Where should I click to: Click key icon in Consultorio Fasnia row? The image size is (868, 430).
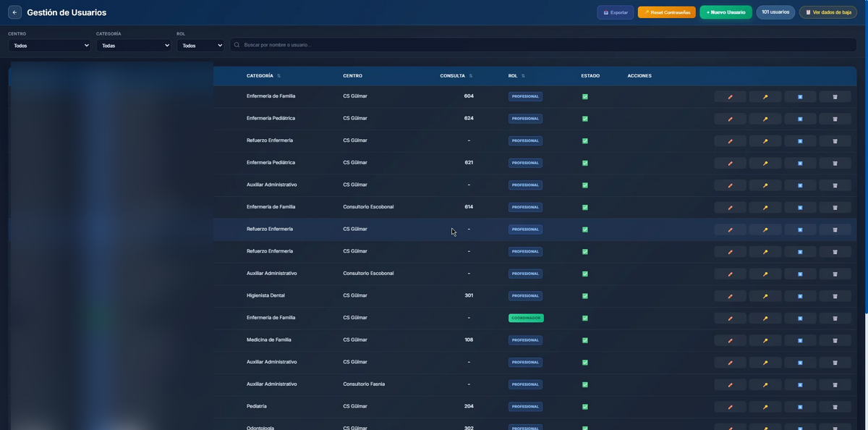765,384
